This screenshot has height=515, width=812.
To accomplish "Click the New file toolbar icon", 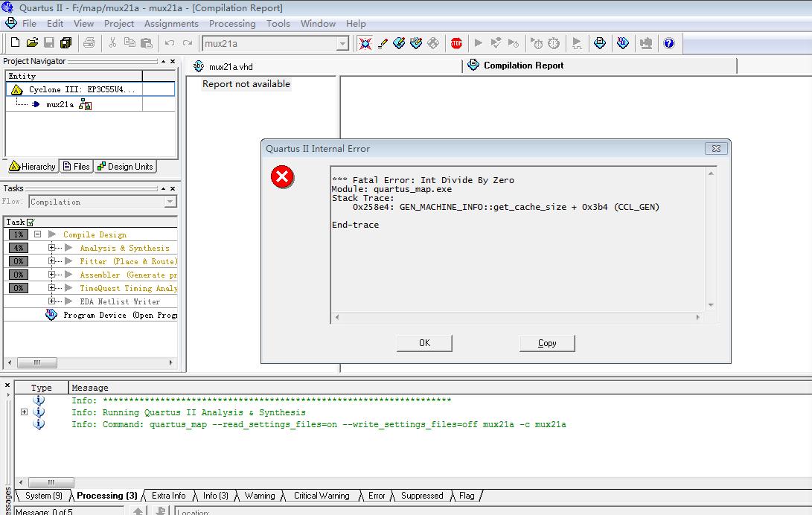I will click(15, 43).
